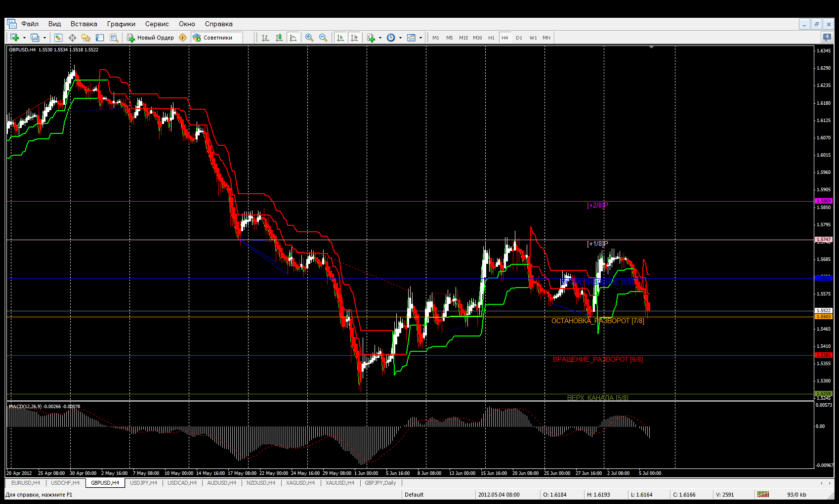Switch chart to line chart mode
The height and width of the screenshot is (504, 839).
coord(293,38)
